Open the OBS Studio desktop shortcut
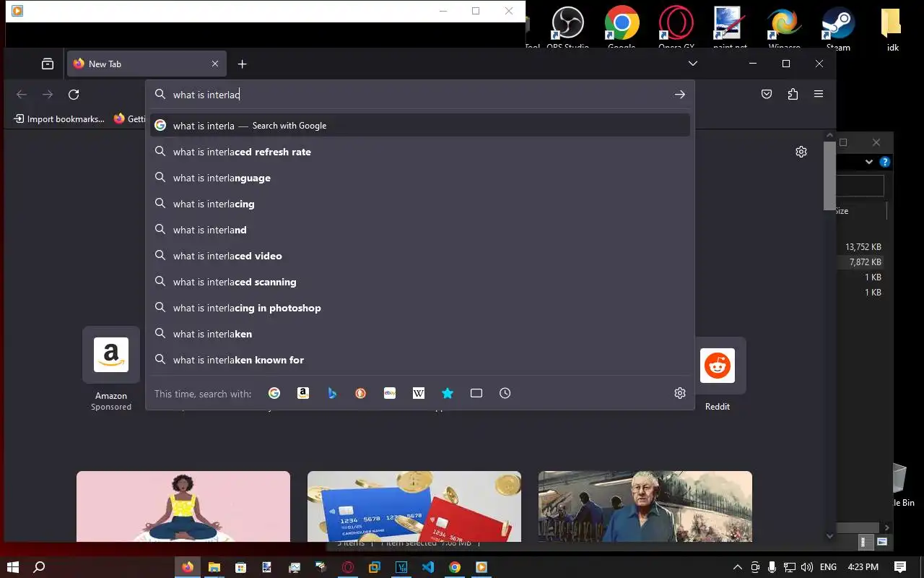Image resolution: width=924 pixels, height=578 pixels. pyautogui.click(x=567, y=29)
